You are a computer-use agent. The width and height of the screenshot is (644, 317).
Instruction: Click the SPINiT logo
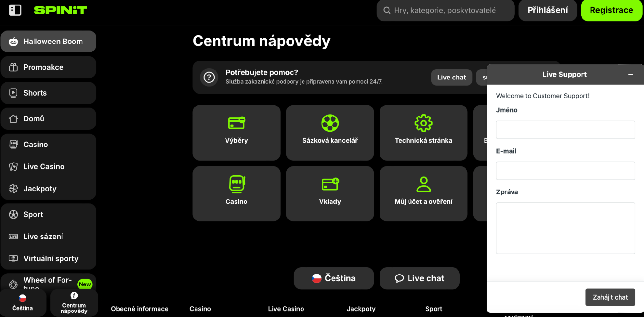click(60, 10)
